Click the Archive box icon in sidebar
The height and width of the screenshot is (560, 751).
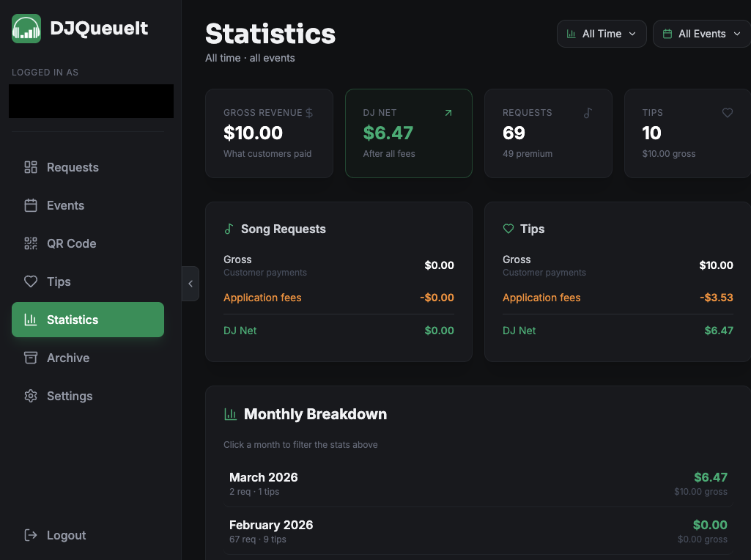[31, 358]
